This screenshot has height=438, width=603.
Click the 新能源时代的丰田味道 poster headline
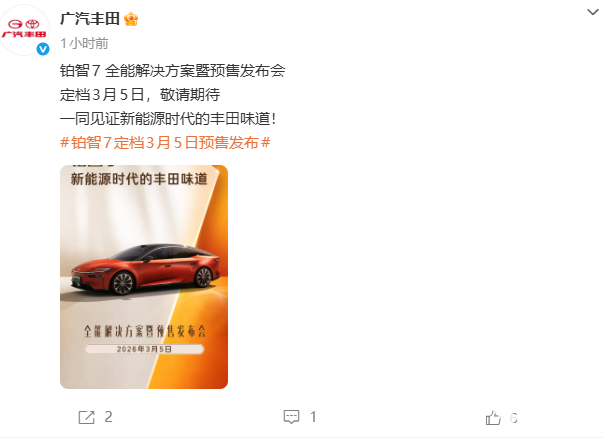click(x=139, y=179)
